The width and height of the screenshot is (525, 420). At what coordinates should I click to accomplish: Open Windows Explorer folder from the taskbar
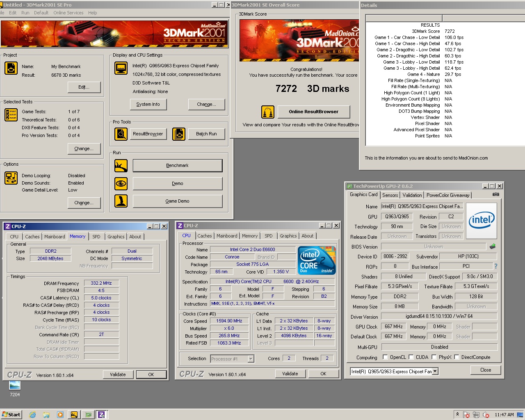[46, 415]
